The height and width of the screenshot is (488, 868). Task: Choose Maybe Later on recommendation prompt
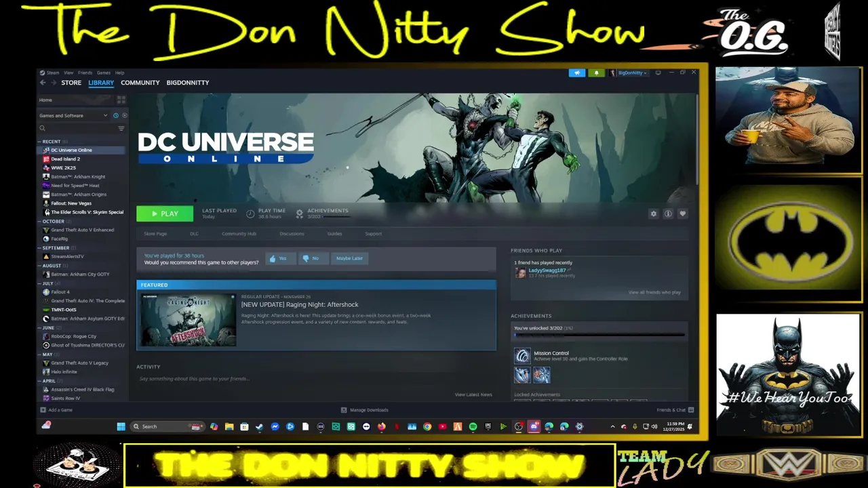click(349, 258)
